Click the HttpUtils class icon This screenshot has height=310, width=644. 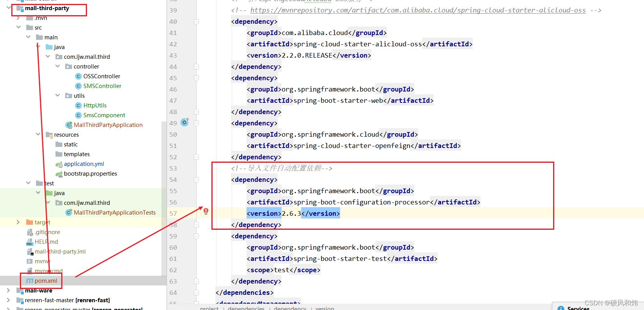point(78,106)
